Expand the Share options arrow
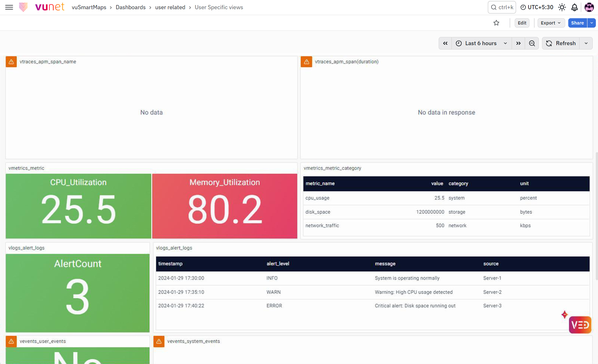The width and height of the screenshot is (598, 364). click(x=592, y=23)
